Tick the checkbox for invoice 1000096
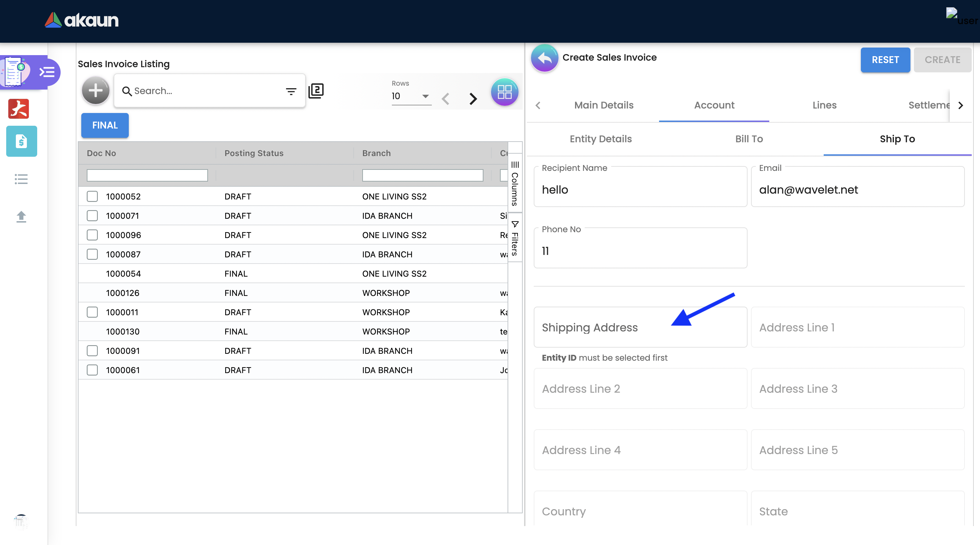 [92, 235]
